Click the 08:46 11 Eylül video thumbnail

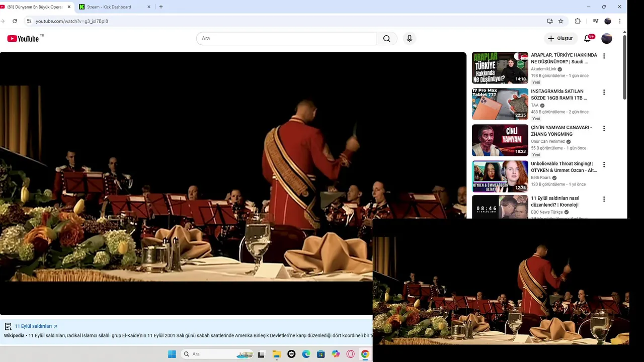[x=500, y=207]
